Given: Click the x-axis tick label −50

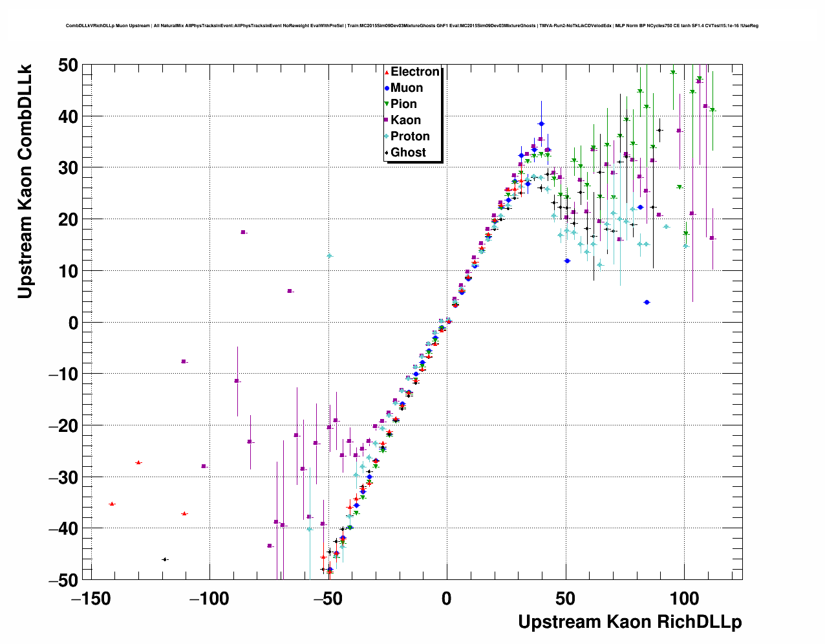Looking at the screenshot, I should pos(328,599).
